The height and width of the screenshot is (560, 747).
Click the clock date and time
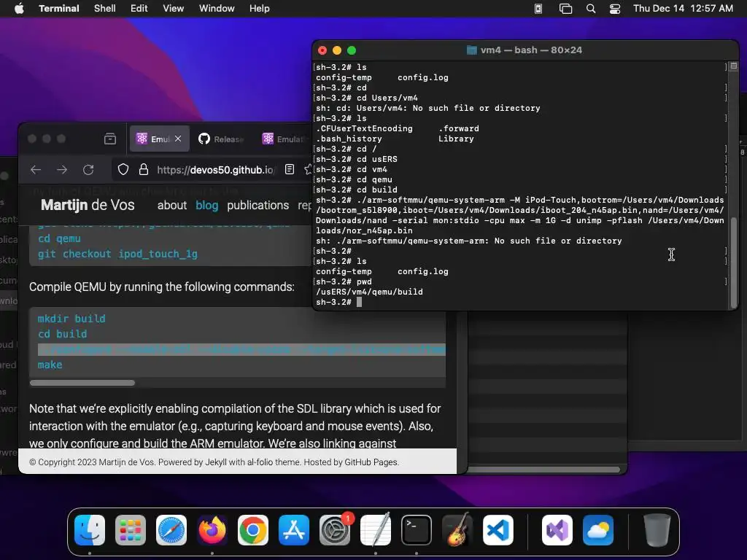click(x=683, y=9)
